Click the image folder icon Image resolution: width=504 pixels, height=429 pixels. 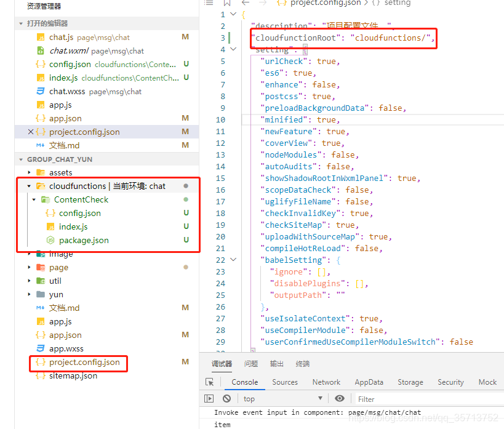point(41,254)
